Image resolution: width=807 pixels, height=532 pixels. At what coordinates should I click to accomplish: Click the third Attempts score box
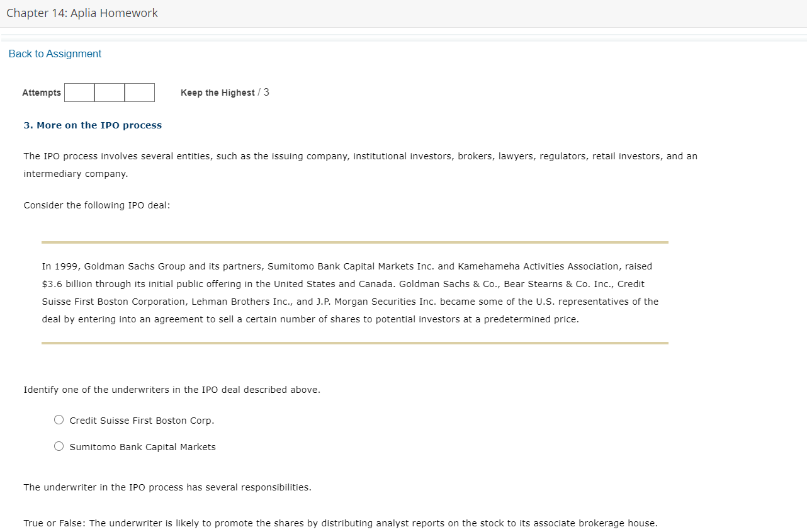140,93
